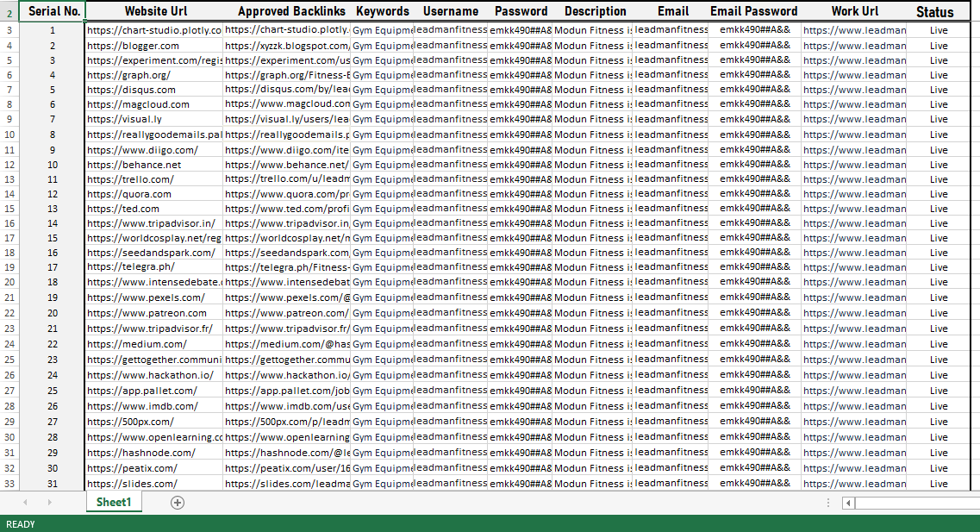Click the horizontal scrollbar left arrow
The width and height of the screenshot is (980, 532).
pos(849,504)
